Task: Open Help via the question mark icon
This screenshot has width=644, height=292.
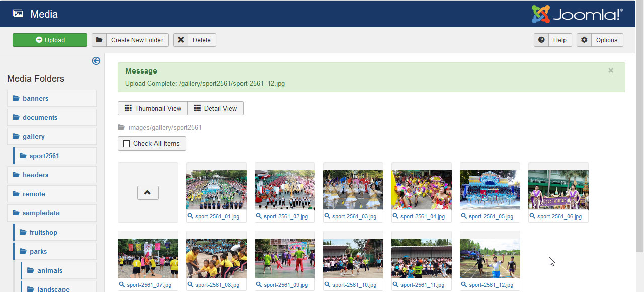Action: click(541, 40)
